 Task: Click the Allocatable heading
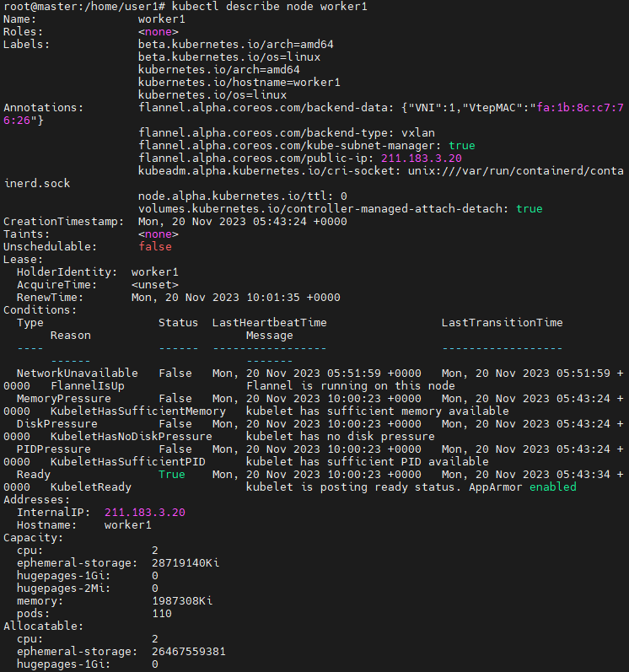click(x=43, y=626)
